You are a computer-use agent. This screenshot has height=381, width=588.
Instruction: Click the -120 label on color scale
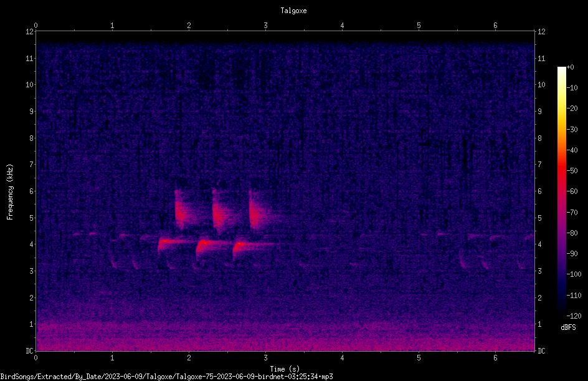coord(574,316)
